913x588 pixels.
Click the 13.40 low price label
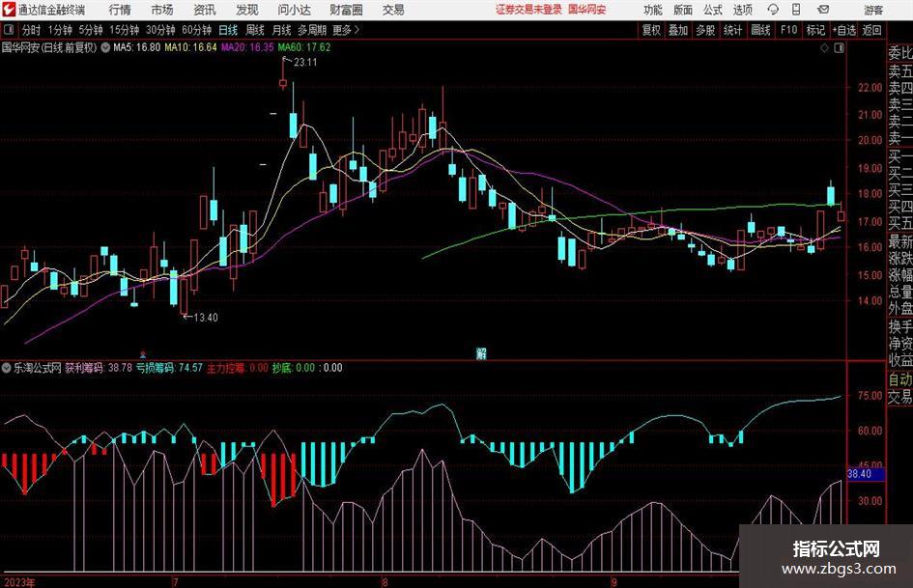pos(206,318)
